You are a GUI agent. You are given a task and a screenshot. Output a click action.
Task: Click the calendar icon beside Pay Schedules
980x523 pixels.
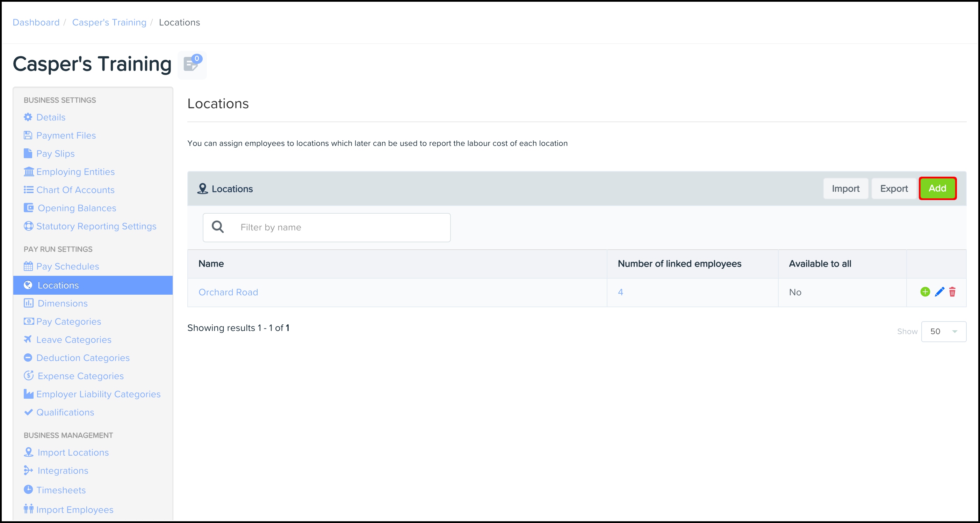pyautogui.click(x=28, y=266)
